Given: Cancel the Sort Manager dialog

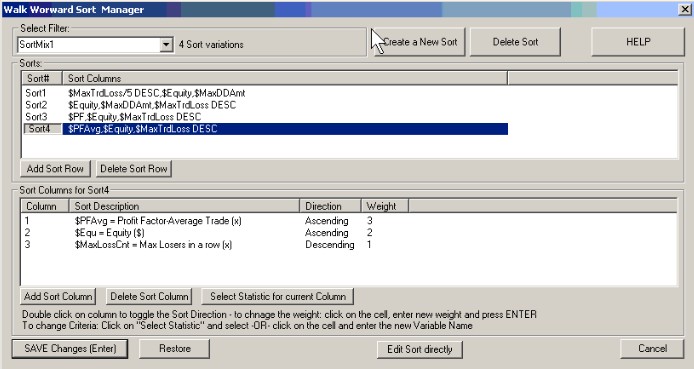Looking at the screenshot, I should point(652,349).
